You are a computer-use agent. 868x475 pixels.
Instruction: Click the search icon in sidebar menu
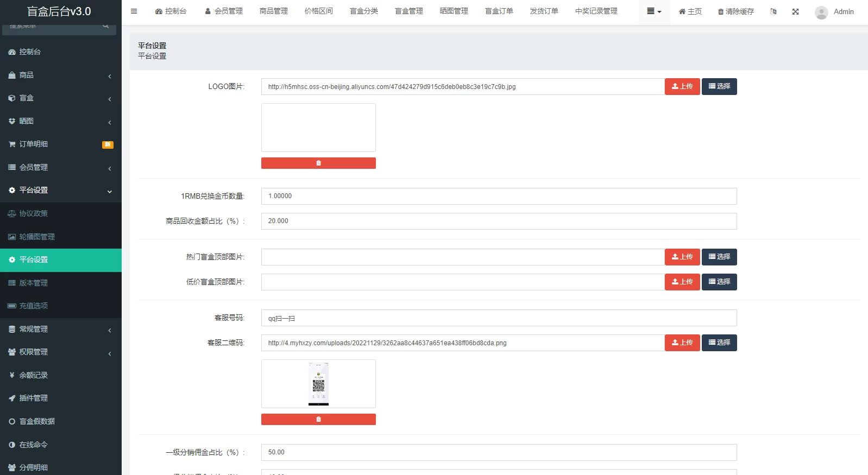click(x=105, y=26)
